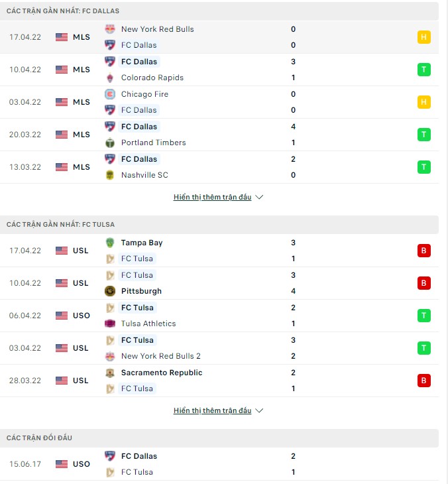The width and height of the screenshot is (448, 484).
Task: Click the Pittsburgh team logo
Action: (110, 291)
